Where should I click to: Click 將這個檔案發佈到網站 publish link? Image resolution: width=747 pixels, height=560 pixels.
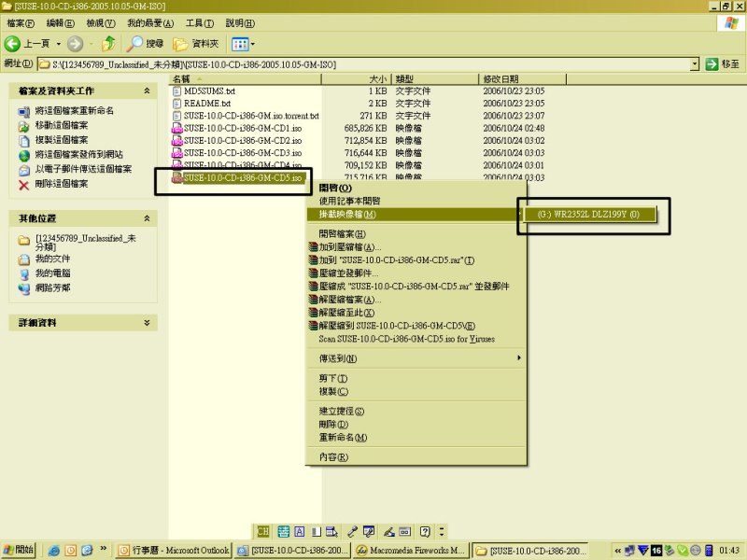[x=79, y=154]
